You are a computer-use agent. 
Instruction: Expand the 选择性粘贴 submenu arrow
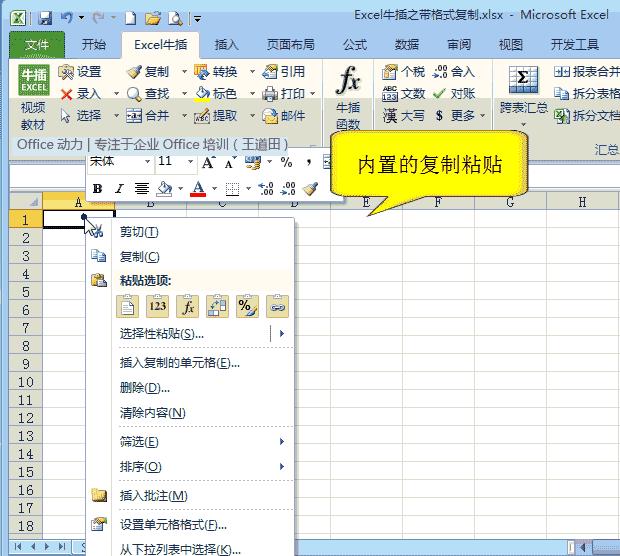(282, 334)
